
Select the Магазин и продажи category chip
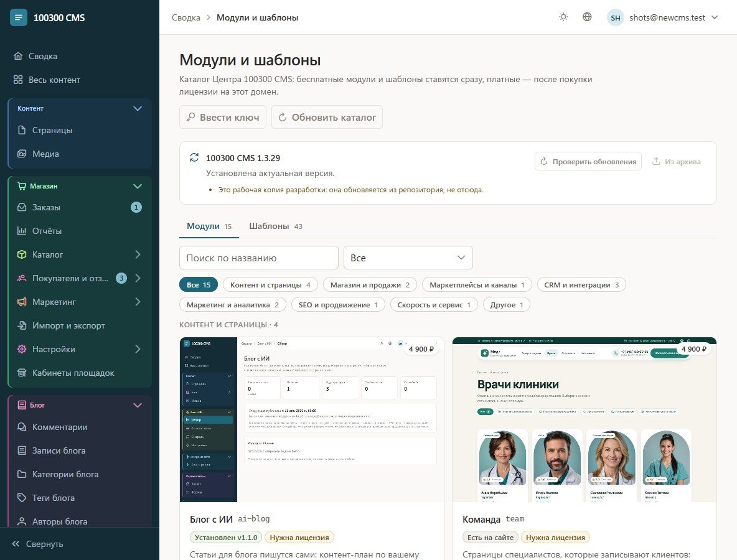(370, 285)
